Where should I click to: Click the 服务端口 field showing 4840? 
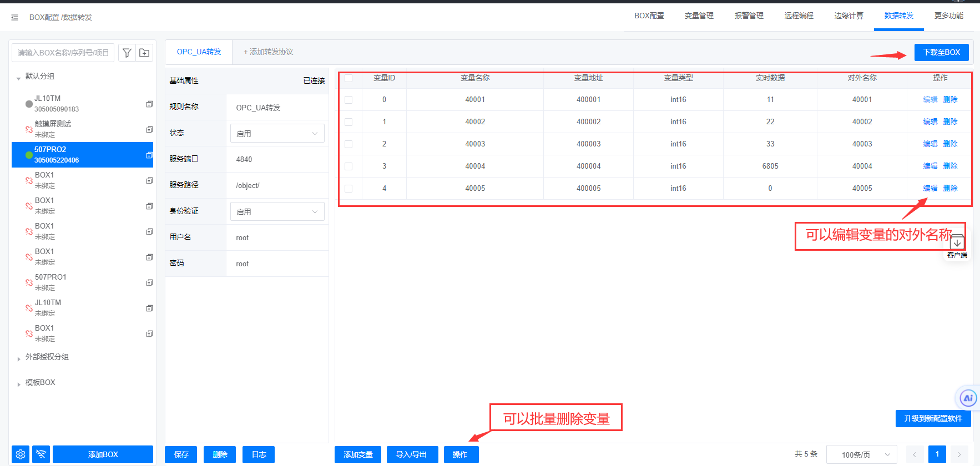[x=277, y=159]
